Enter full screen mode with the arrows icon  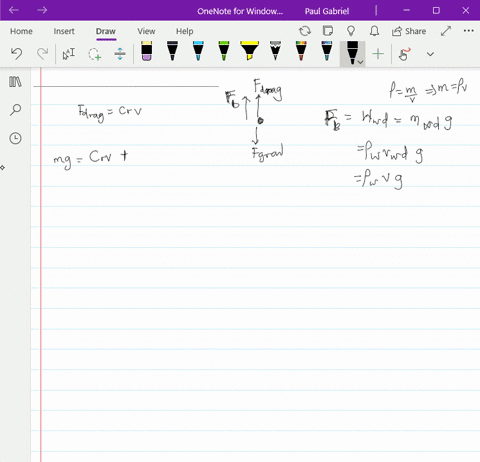pos(446,31)
